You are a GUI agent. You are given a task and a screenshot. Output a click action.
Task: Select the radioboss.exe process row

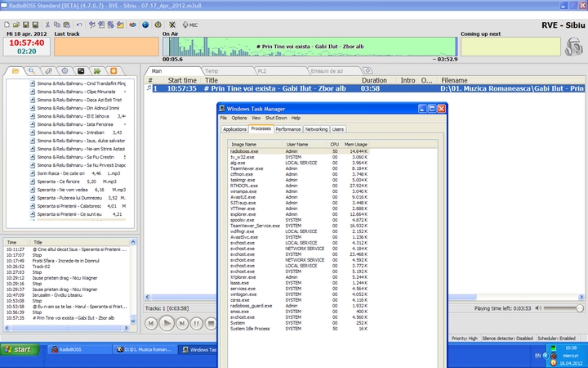(x=299, y=151)
